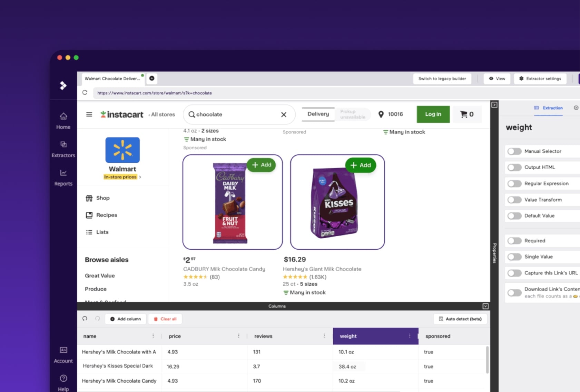Go back to All stores
580x392 pixels.
(162, 114)
